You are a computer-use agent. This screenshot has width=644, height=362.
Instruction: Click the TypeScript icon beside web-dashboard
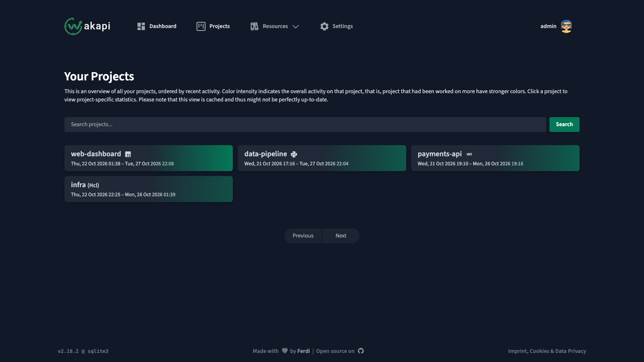click(x=128, y=154)
